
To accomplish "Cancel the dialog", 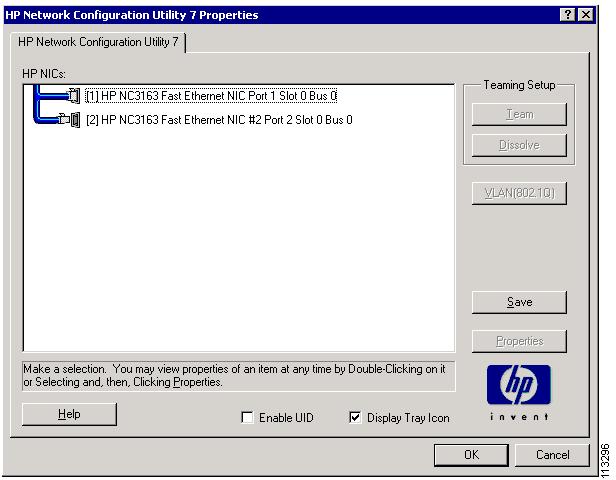I will point(552,455).
